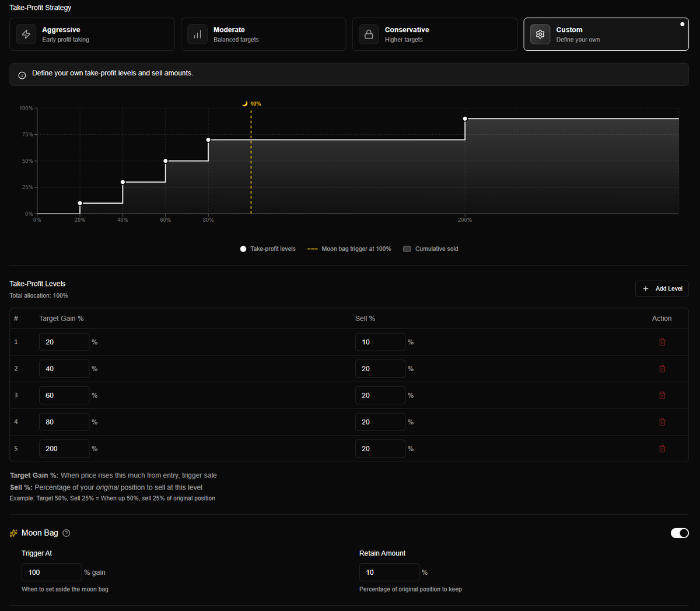The image size is (700, 611).
Task: Click the 'Take-Profit Strategy' heading
Action: (40, 8)
